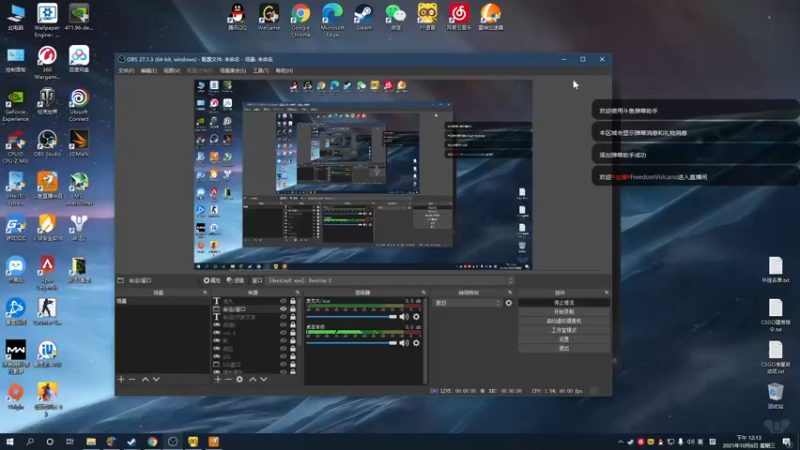Image resolution: width=800 pixels, height=450 pixels.
Task: Open the Windows Start menu
Action: 10,441
